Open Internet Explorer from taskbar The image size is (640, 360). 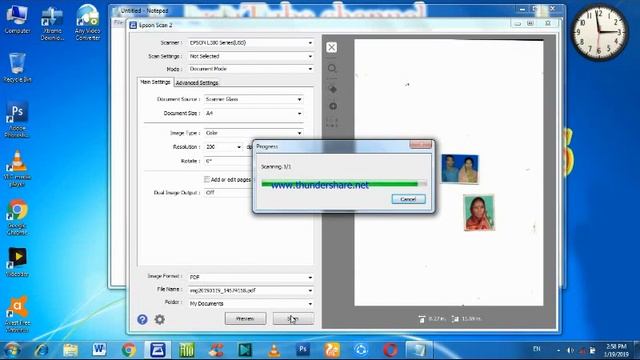(x=41, y=350)
